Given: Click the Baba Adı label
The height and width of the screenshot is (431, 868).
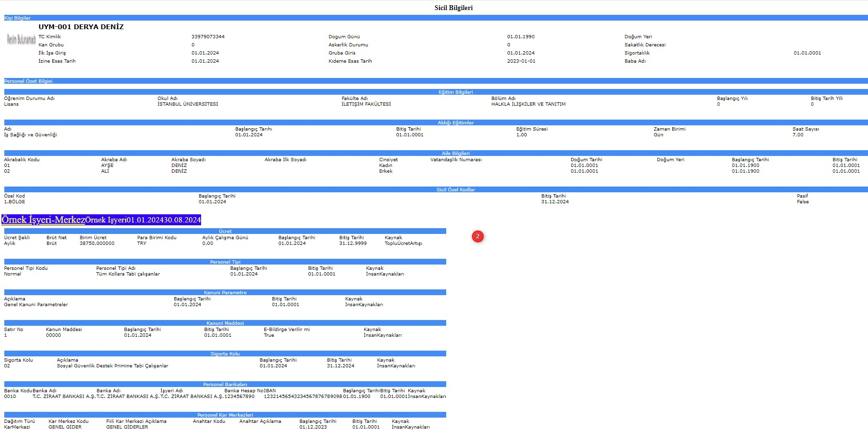Looking at the screenshot, I should (x=635, y=61).
